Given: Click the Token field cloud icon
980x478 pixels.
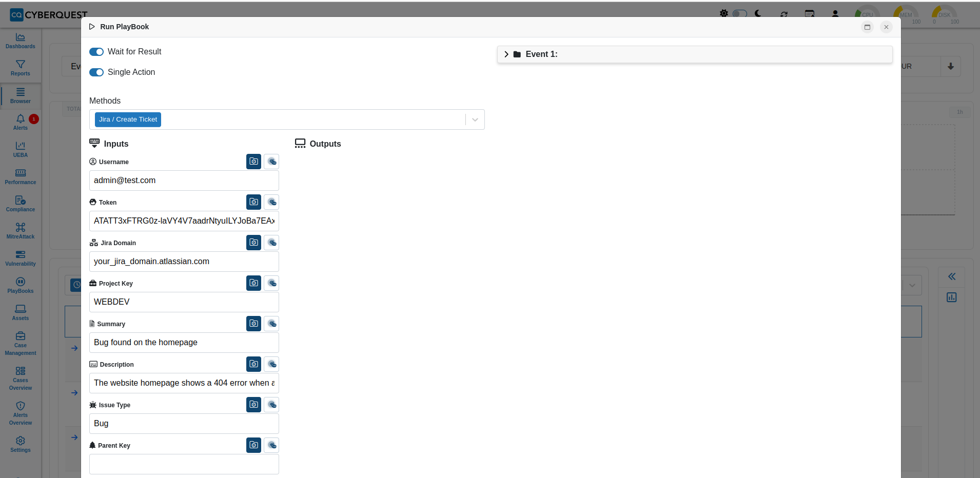Looking at the screenshot, I should point(271,202).
